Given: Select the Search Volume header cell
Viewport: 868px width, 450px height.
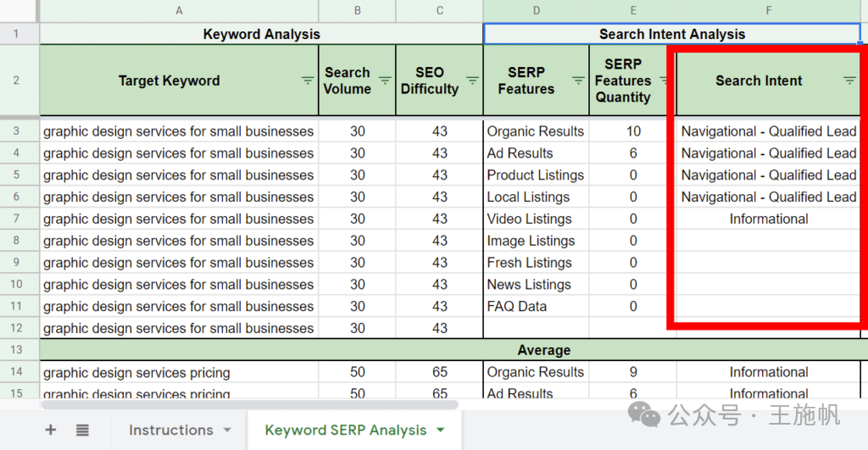Looking at the screenshot, I should 357,81.
